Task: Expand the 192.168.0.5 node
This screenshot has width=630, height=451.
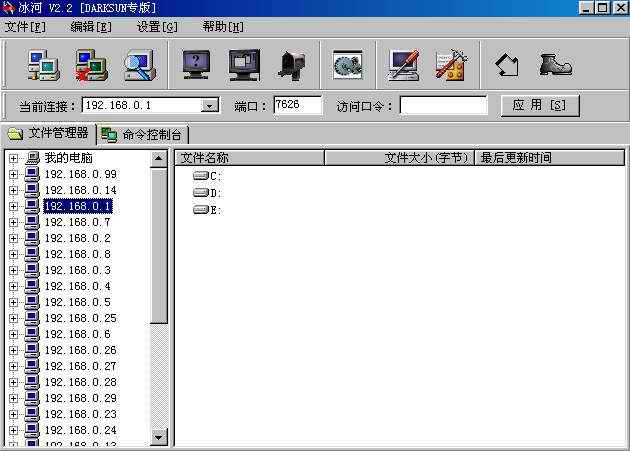Action: point(13,302)
